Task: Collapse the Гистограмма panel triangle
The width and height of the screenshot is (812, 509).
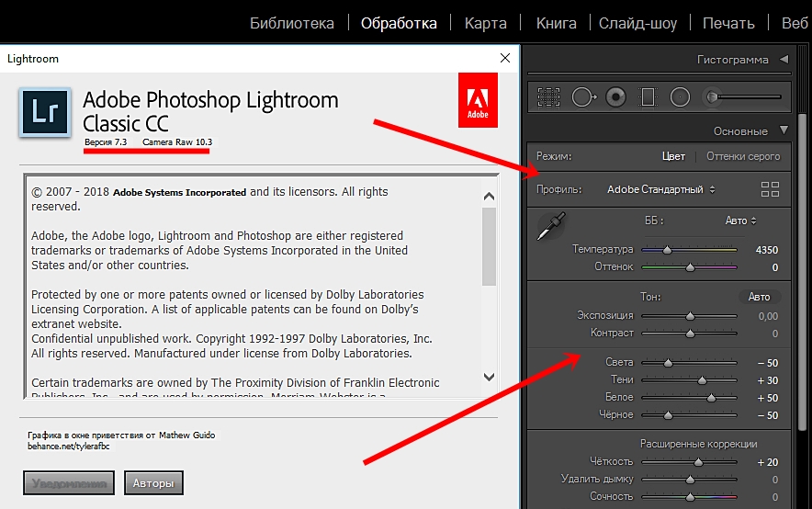Action: coord(784,59)
